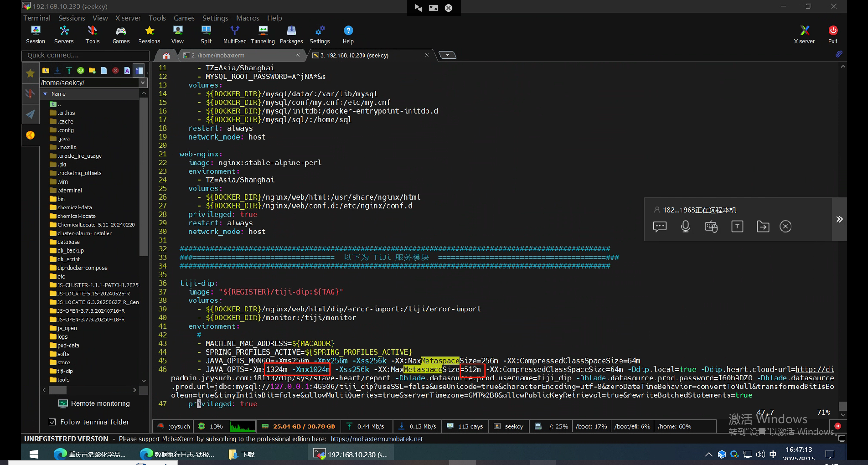Click the rename/text file icon with letter A

coord(127,70)
